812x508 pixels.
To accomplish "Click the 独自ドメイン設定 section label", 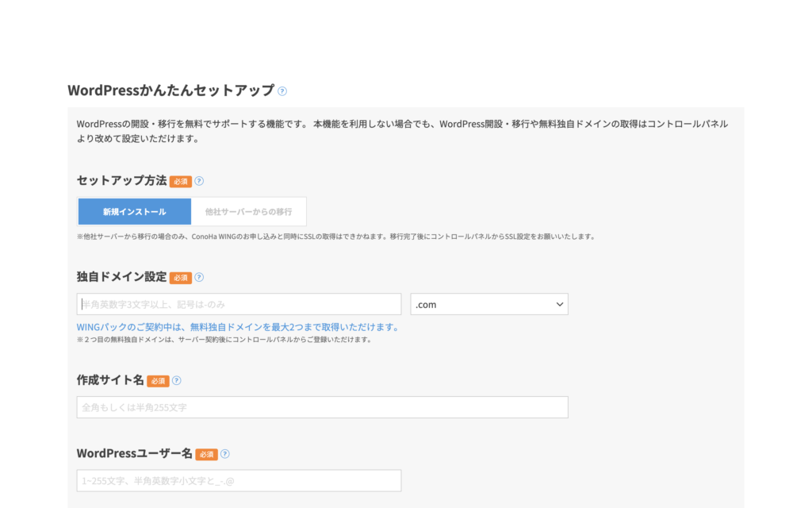I will click(x=121, y=277).
